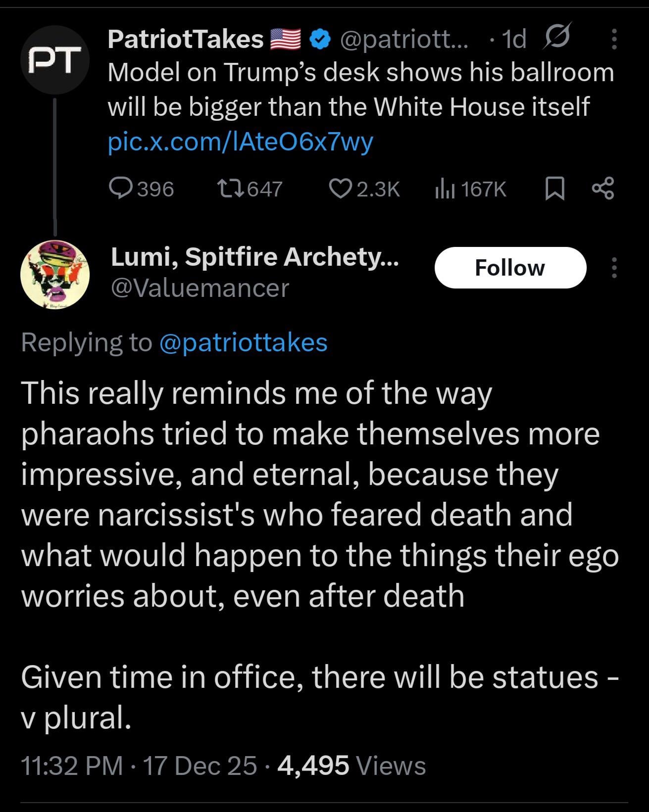Click the 11:32 PM timestamp
This screenshot has width=649, height=812.
[x=72, y=765]
